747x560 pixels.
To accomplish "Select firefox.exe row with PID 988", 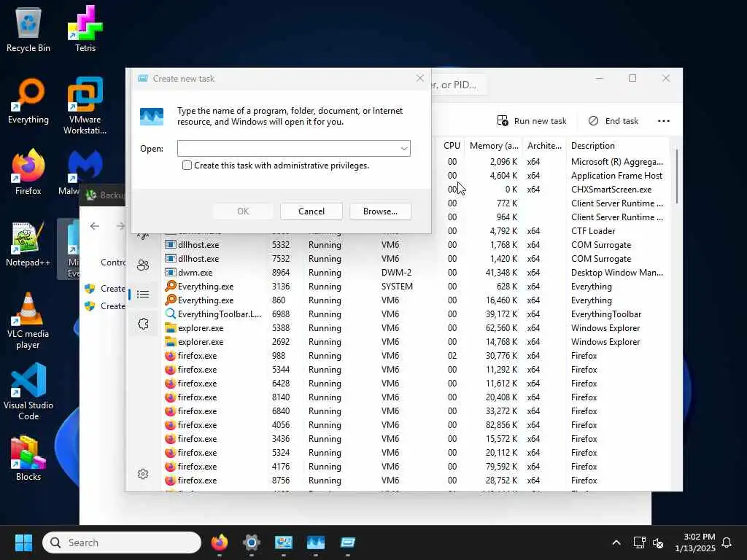I will point(414,356).
